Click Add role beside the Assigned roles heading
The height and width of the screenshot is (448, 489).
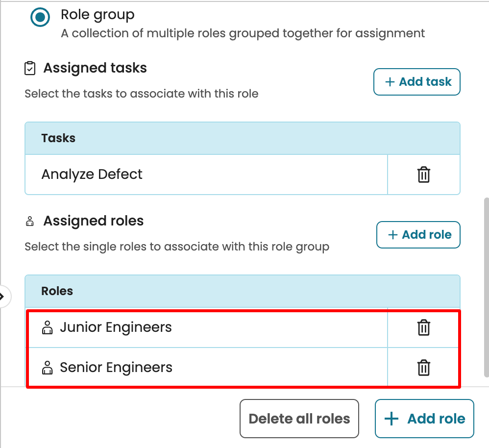pos(418,235)
